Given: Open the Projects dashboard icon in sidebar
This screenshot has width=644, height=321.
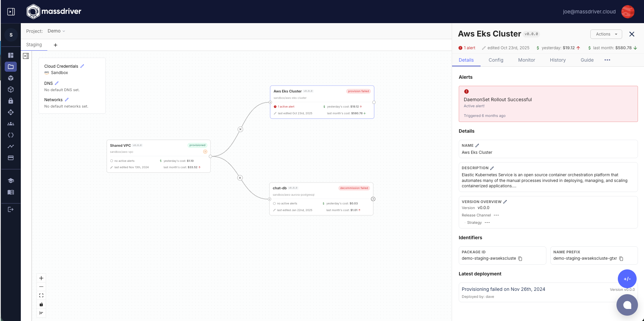Looking at the screenshot, I should click(x=11, y=55).
